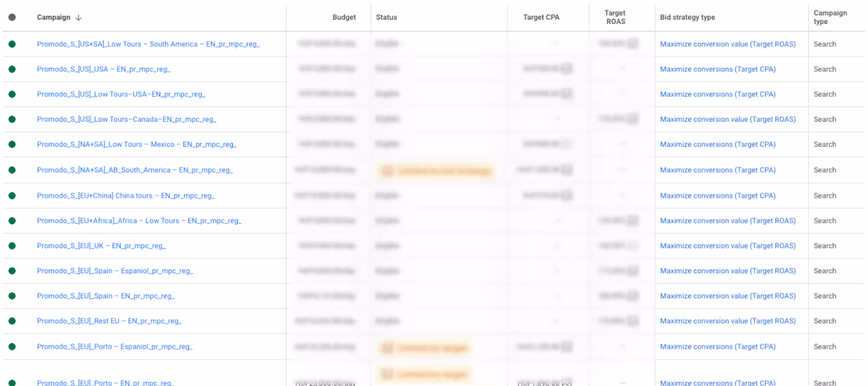868x386 pixels.
Task: Sort by the Budget column header
Action: [344, 17]
